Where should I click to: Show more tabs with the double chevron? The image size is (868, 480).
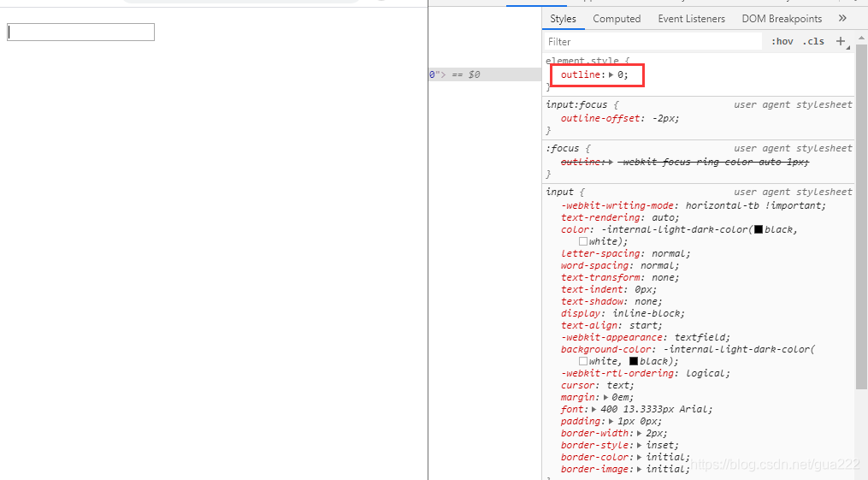(x=842, y=18)
